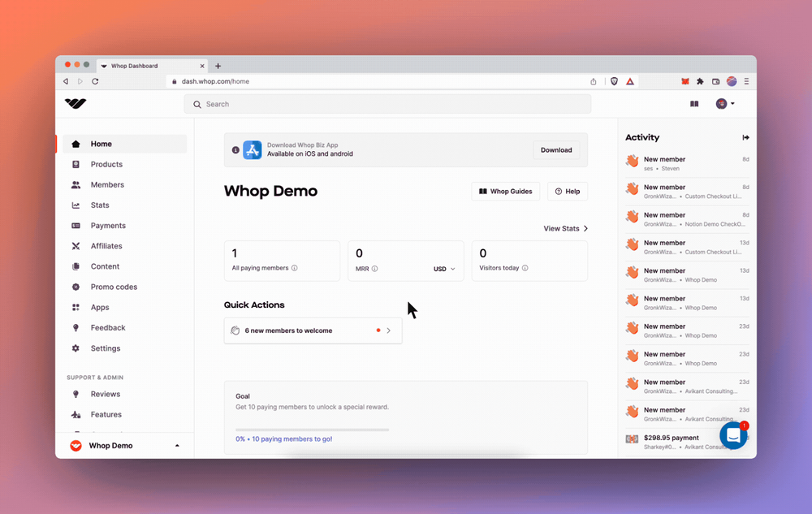The height and width of the screenshot is (514, 812).
Task: Switch to the Home menu item
Action: [101, 144]
